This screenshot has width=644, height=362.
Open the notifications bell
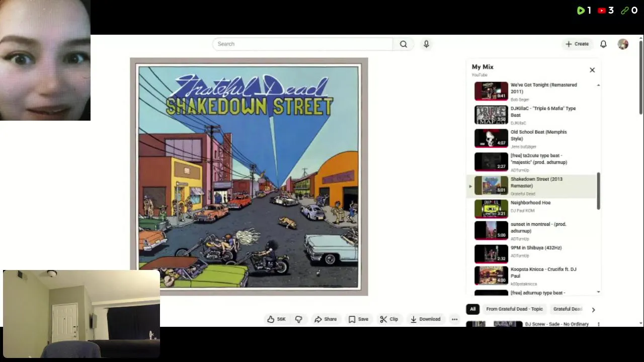point(603,44)
